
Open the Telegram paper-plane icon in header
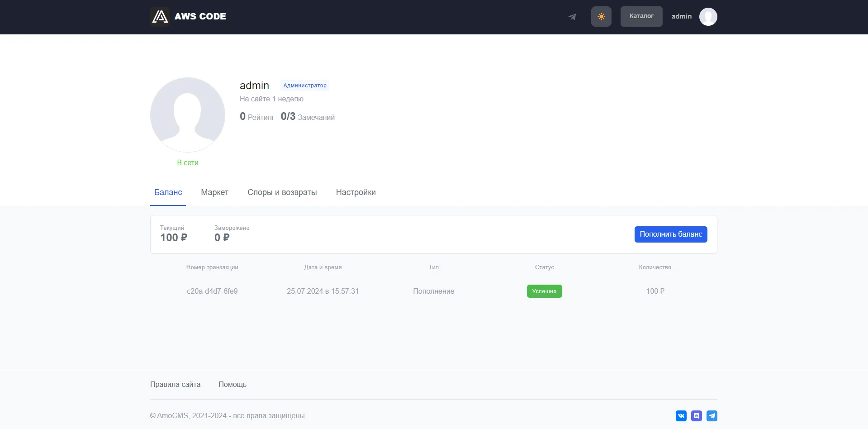pyautogui.click(x=572, y=17)
